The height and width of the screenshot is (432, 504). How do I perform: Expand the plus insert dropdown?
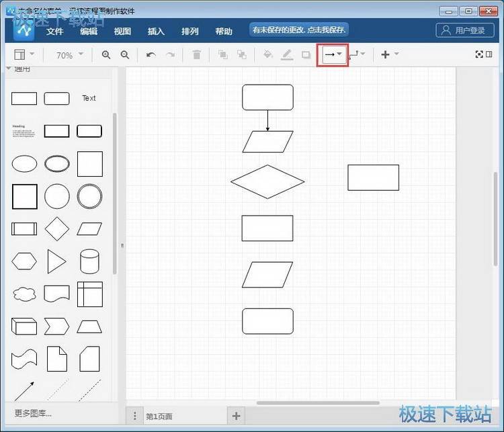pyautogui.click(x=390, y=54)
